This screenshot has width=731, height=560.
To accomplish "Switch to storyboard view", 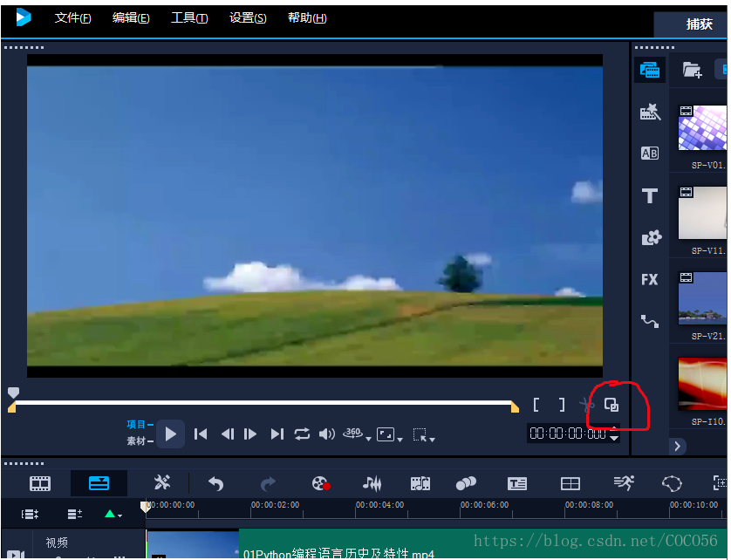I will point(40,483).
